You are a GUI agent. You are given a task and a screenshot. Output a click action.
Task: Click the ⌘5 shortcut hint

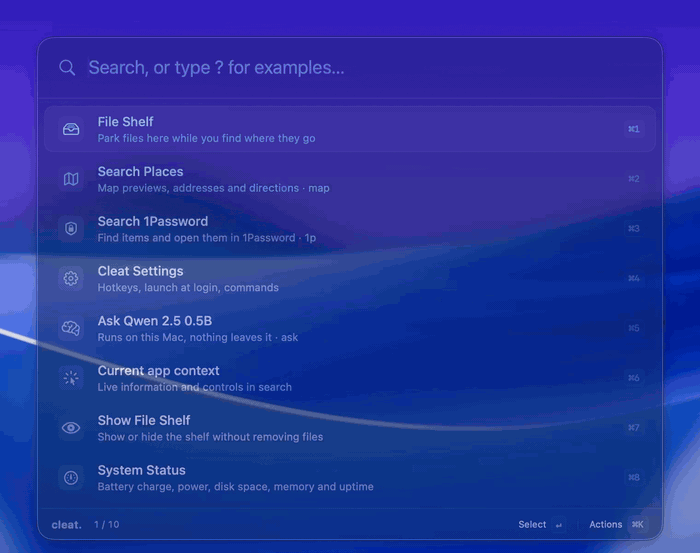634,328
